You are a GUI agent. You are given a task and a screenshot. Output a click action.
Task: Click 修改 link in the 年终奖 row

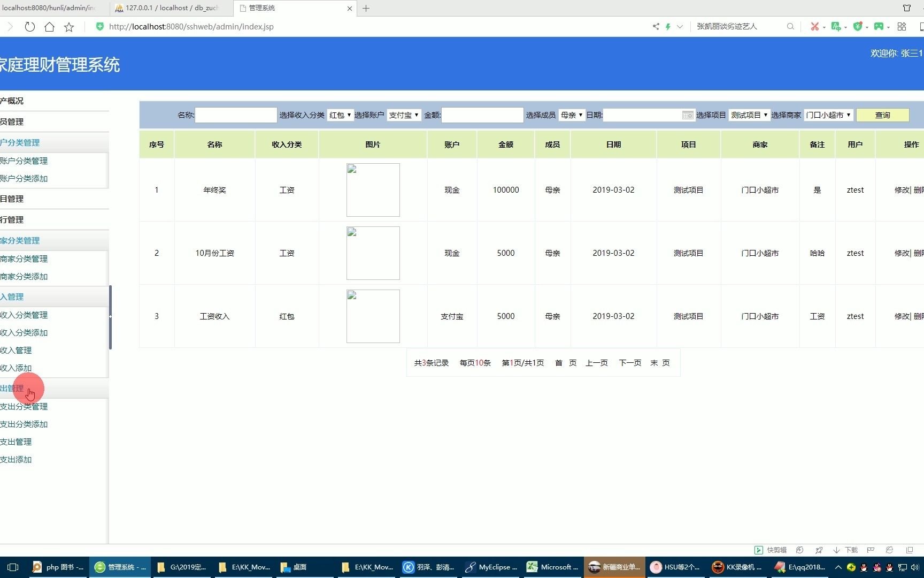[x=902, y=190]
